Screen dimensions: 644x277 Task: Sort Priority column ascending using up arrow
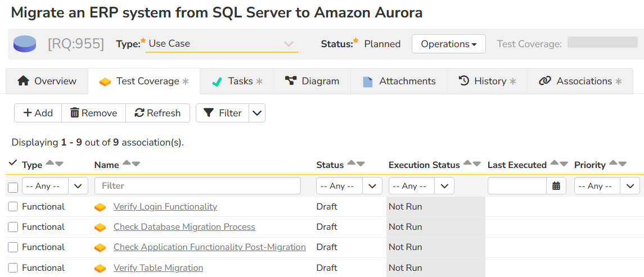coord(613,164)
